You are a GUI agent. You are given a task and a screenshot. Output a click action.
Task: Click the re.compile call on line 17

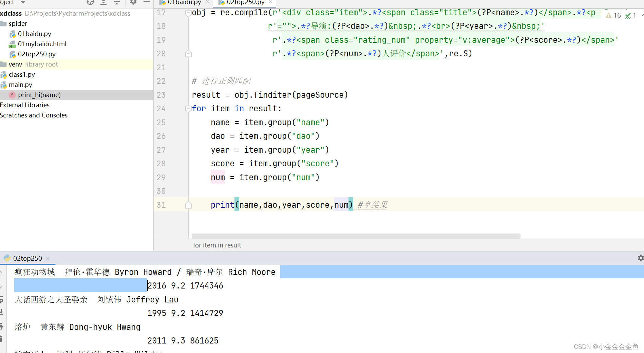[244, 13]
